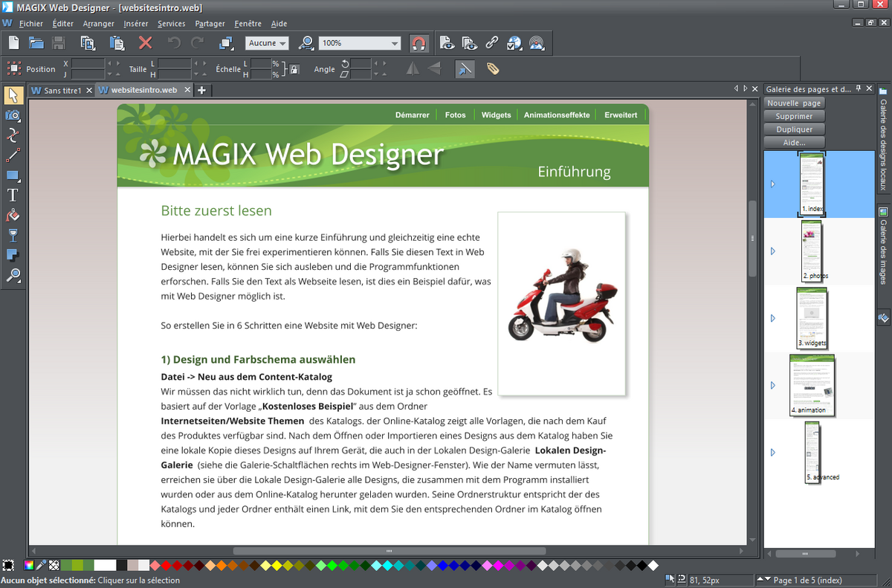Open the Fichier menu
Image resolution: width=892 pixels, height=588 pixels.
[31, 24]
